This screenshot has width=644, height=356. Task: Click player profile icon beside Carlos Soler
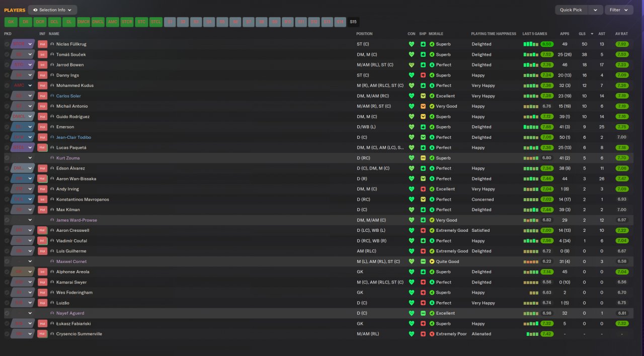52,96
